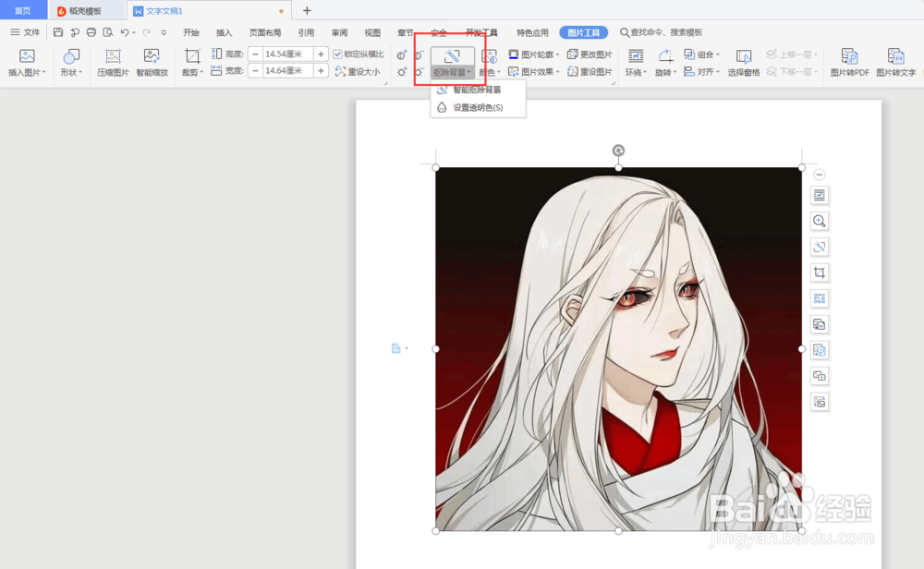Screen dimensions: 924x569
Task: Open the Special Apps (特色应用) tab
Action: [x=532, y=32]
